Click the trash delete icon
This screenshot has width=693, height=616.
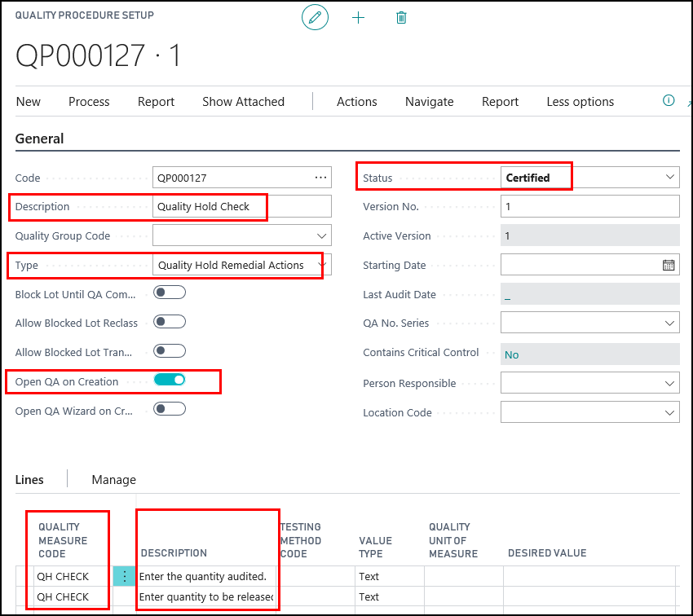pos(401,17)
